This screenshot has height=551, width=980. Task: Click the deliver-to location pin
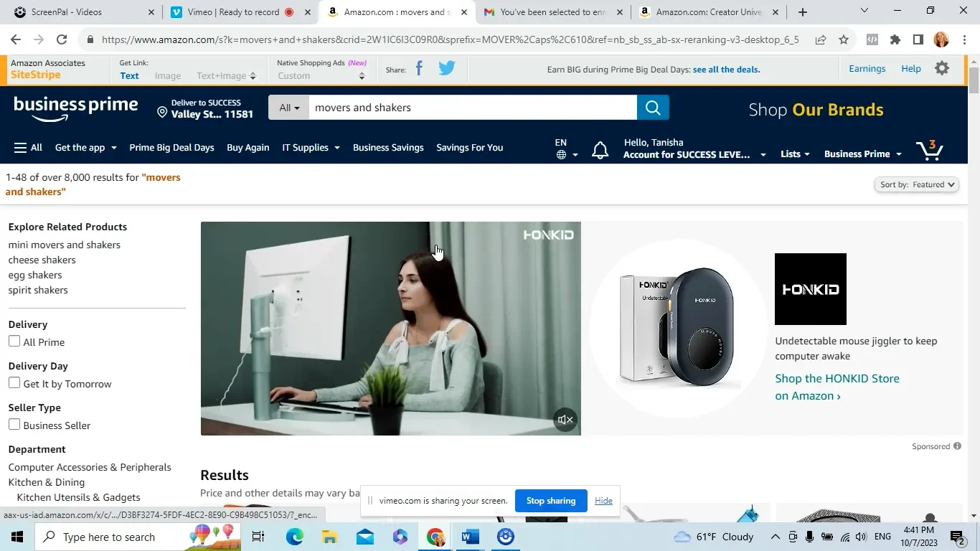(x=162, y=113)
